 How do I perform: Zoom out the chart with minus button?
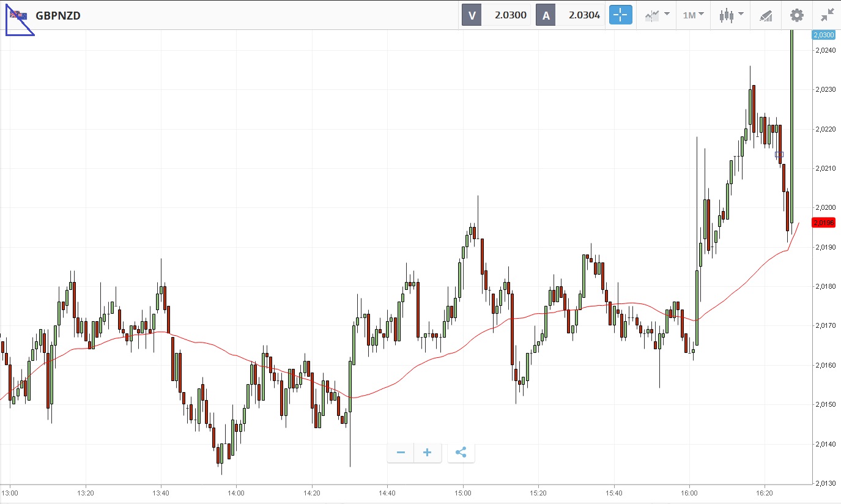click(401, 453)
